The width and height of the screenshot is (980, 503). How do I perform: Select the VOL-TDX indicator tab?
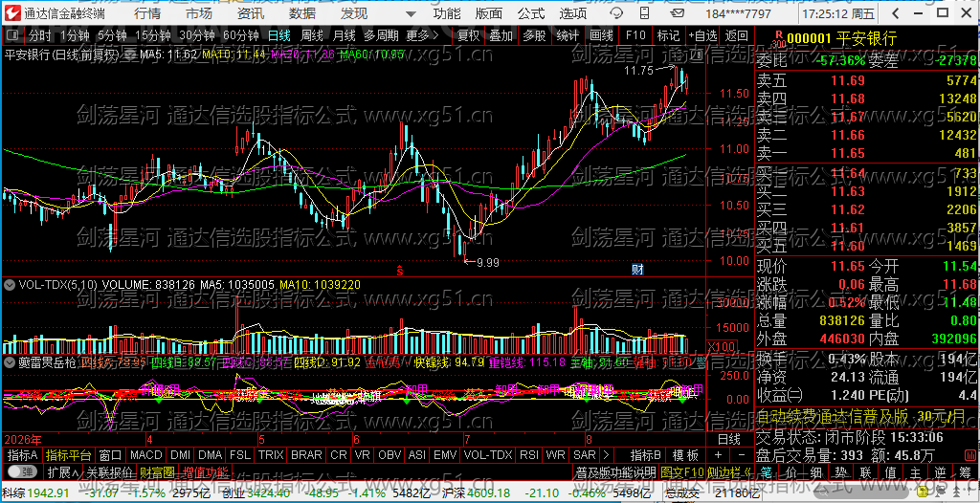[488, 454]
